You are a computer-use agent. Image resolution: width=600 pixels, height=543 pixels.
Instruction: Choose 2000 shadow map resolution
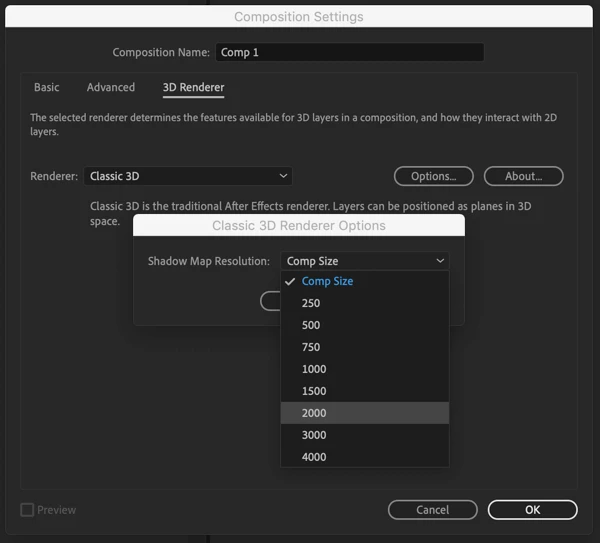click(x=365, y=413)
